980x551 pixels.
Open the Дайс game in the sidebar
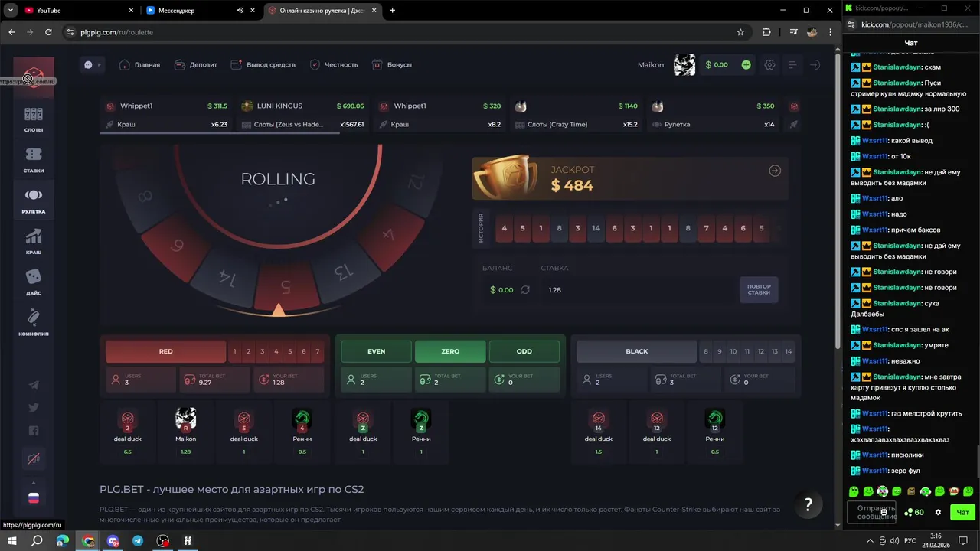point(34,282)
